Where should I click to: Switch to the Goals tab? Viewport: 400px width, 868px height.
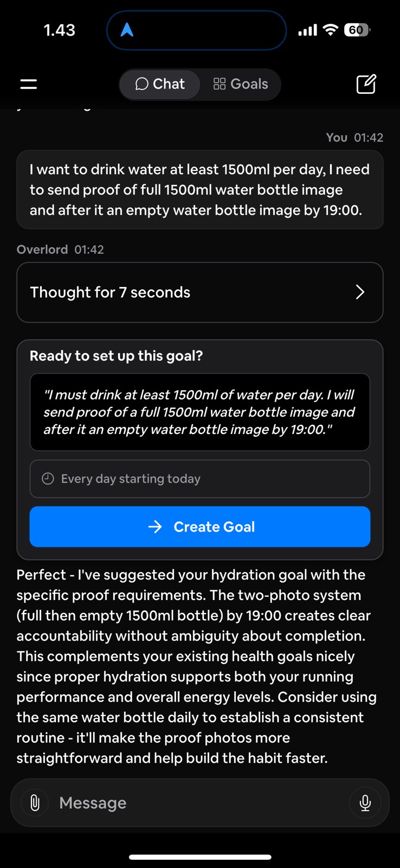(x=241, y=84)
